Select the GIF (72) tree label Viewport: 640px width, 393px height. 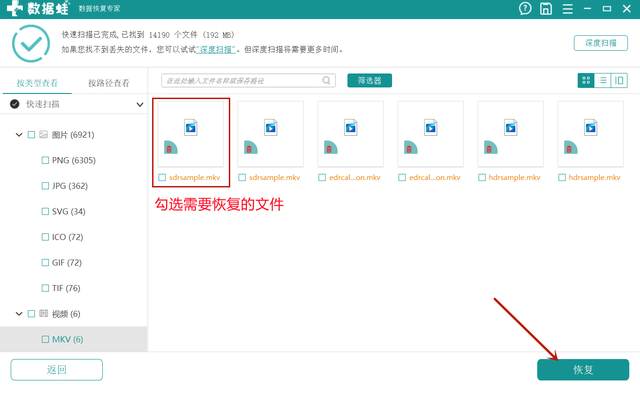pyautogui.click(x=67, y=263)
